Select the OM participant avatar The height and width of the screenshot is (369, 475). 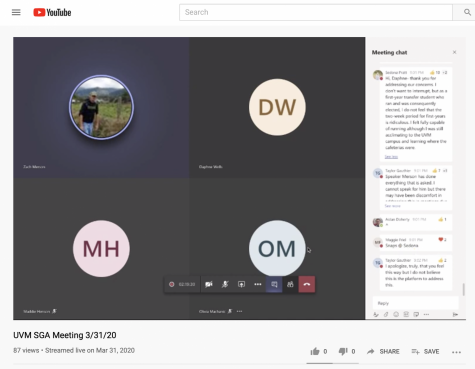pos(277,248)
